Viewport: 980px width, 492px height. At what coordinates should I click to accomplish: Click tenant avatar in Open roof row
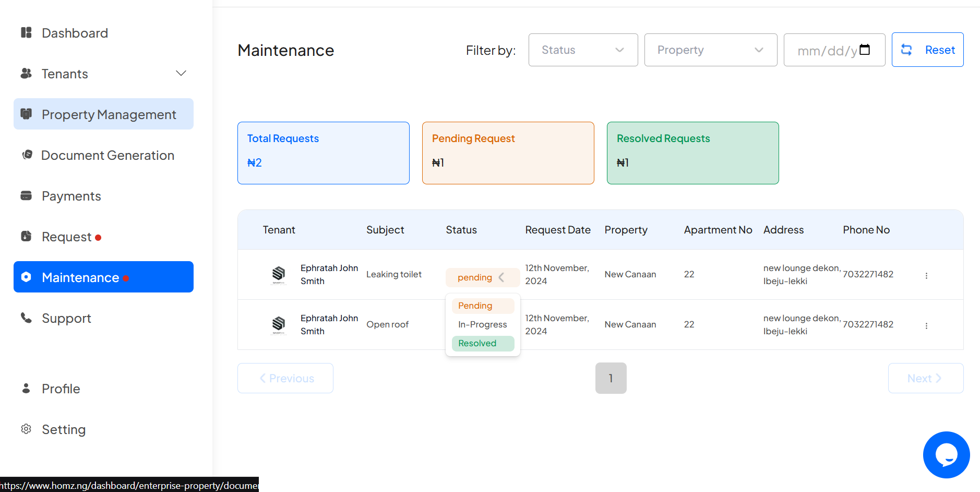279,324
